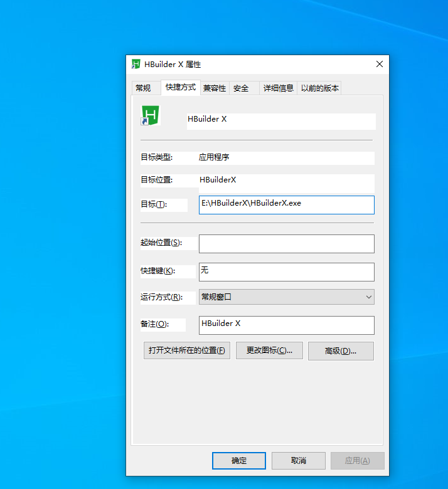448x489 pixels.
Task: Confirm with the 确定 button
Action: (x=238, y=461)
